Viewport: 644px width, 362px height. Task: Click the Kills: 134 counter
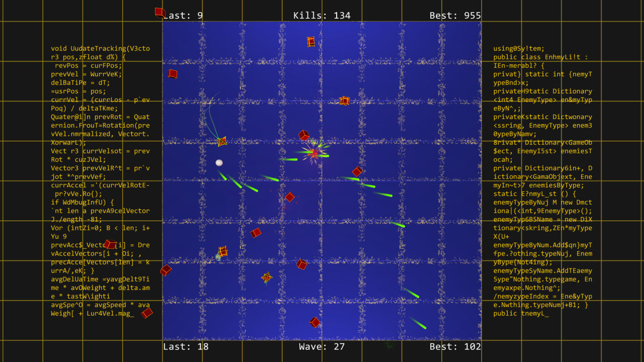(x=322, y=16)
